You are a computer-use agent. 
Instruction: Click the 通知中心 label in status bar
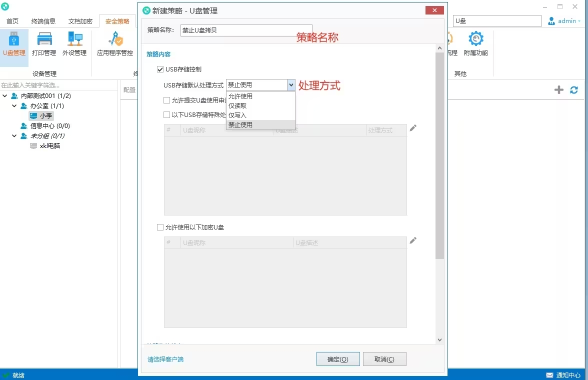[x=568, y=375]
